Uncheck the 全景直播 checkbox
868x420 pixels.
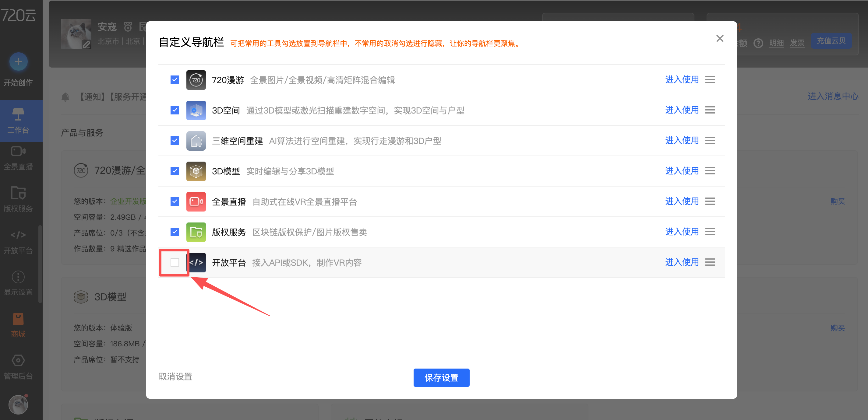[175, 201]
